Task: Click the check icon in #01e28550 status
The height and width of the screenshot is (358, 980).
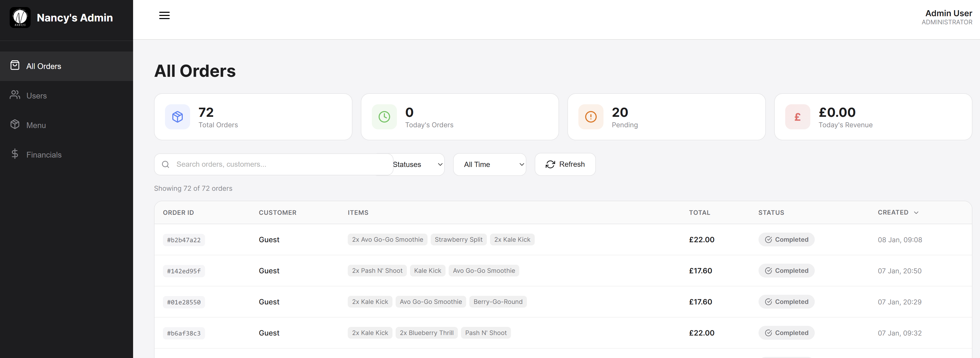Action: click(768, 302)
